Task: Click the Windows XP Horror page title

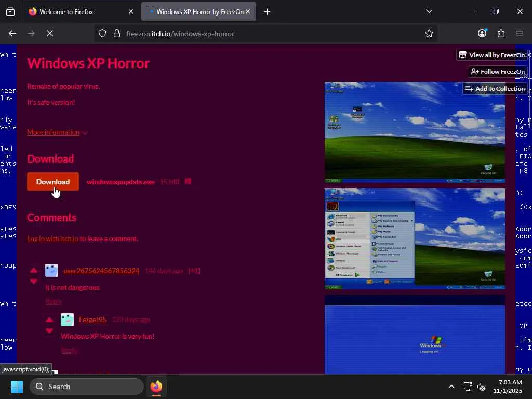Action: [x=88, y=63]
